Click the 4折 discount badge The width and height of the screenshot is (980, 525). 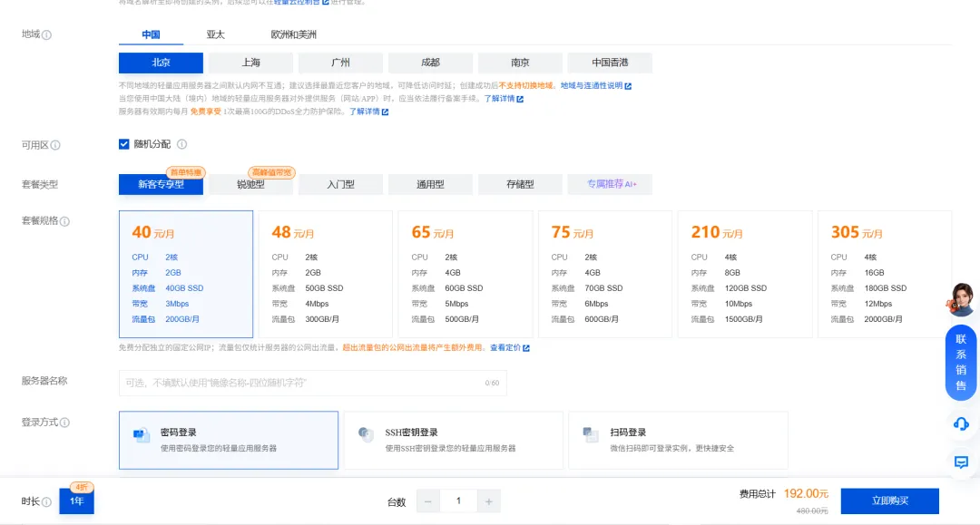pyautogui.click(x=82, y=487)
